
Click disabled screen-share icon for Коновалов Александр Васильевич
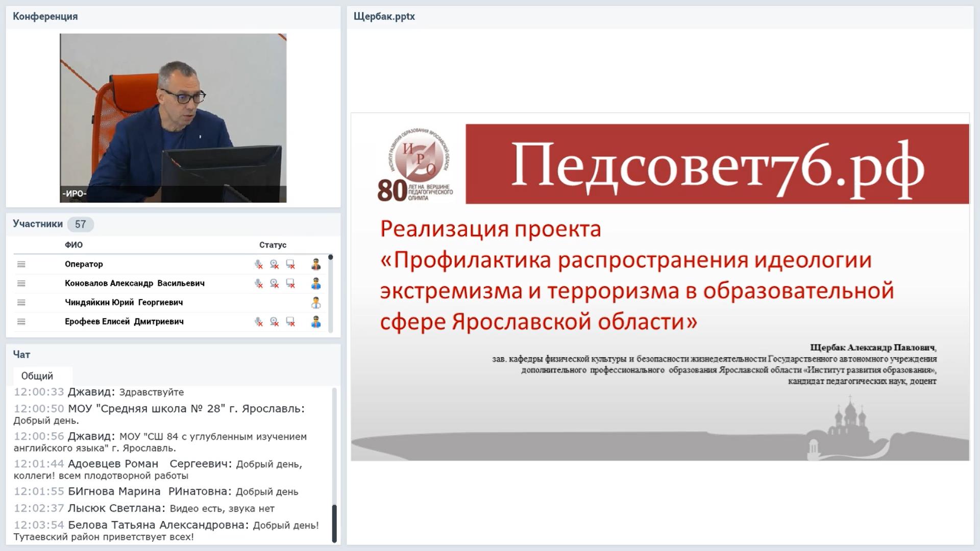[290, 283]
